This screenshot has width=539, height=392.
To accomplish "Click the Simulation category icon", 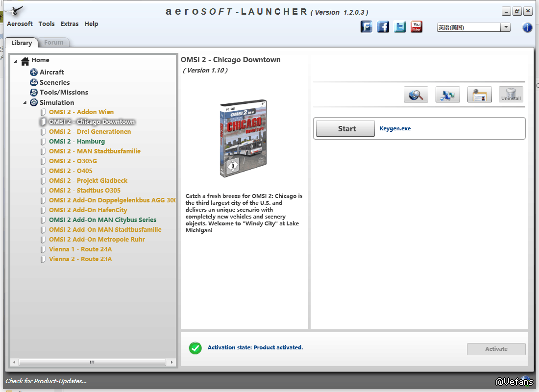I will [x=34, y=102].
